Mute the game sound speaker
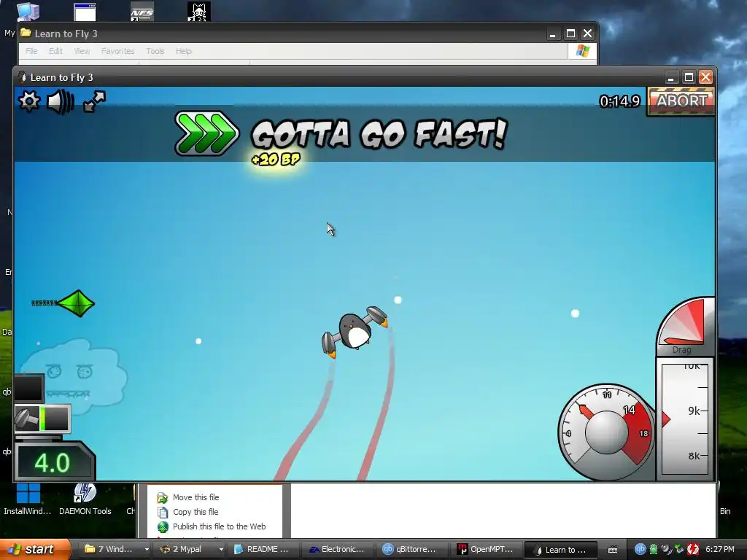The height and width of the screenshot is (560, 747). (61, 101)
